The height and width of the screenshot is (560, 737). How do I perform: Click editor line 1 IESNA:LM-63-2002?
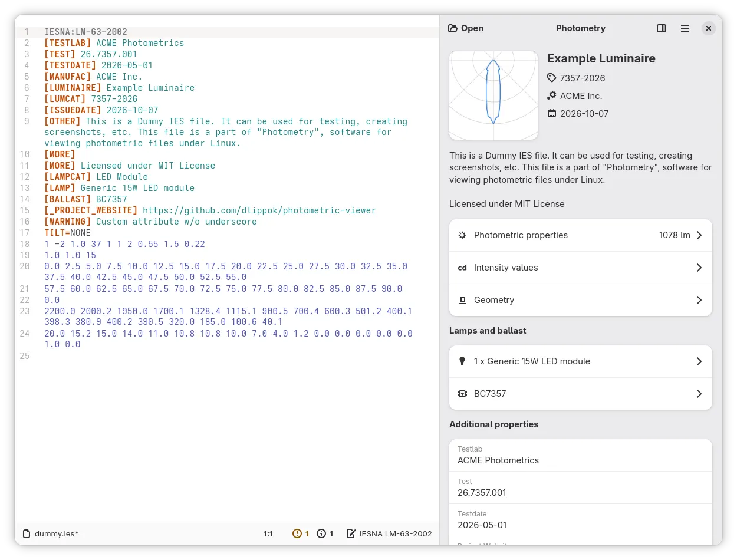tap(86, 32)
